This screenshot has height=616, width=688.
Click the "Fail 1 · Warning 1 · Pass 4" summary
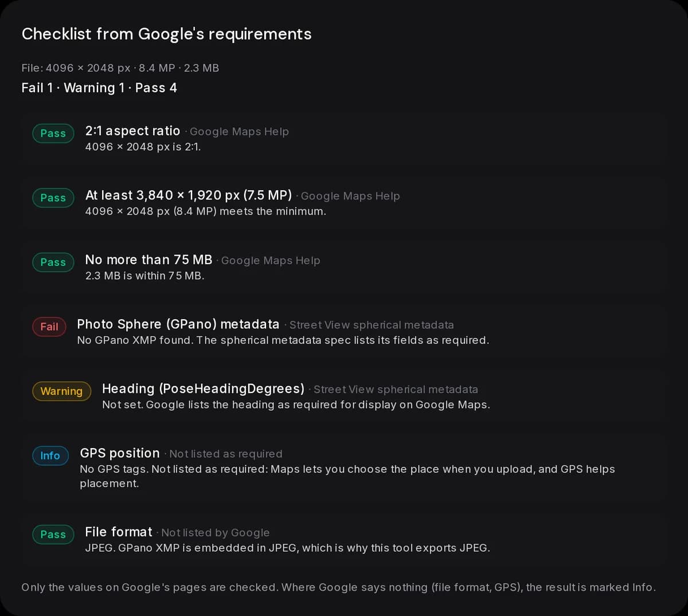tap(99, 88)
